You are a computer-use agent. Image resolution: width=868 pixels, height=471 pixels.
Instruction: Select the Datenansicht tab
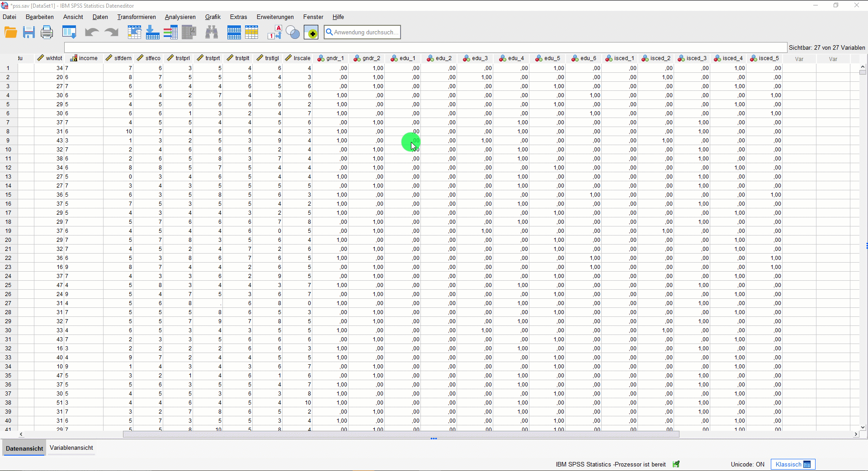coord(24,448)
